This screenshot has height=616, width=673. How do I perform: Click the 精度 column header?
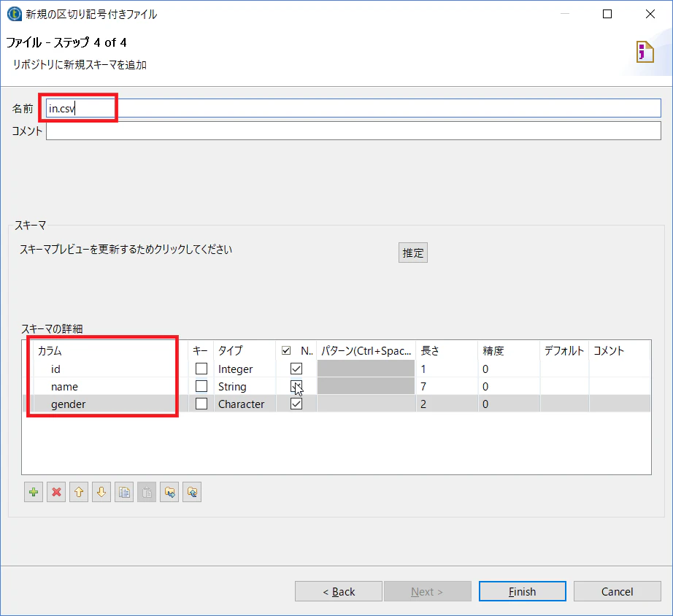coord(509,351)
